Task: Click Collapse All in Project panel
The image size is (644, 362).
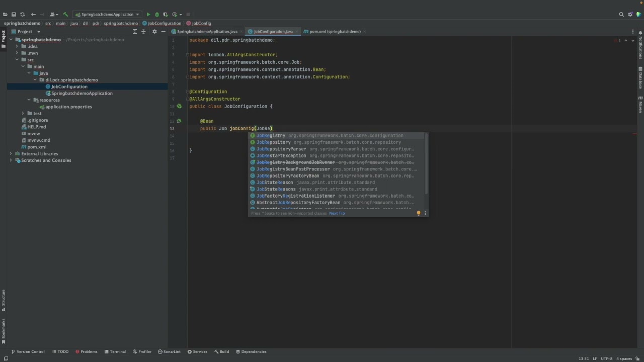Action: (x=143, y=31)
